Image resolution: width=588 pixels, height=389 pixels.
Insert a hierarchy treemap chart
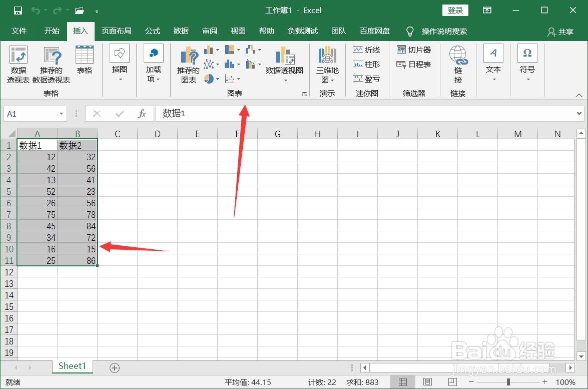[x=233, y=50]
